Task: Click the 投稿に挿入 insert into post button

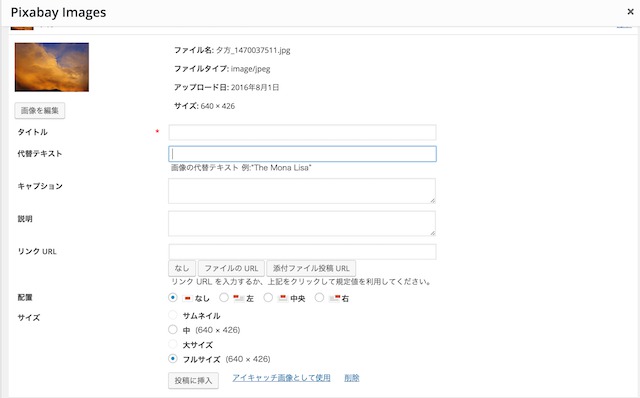Action: click(x=193, y=380)
